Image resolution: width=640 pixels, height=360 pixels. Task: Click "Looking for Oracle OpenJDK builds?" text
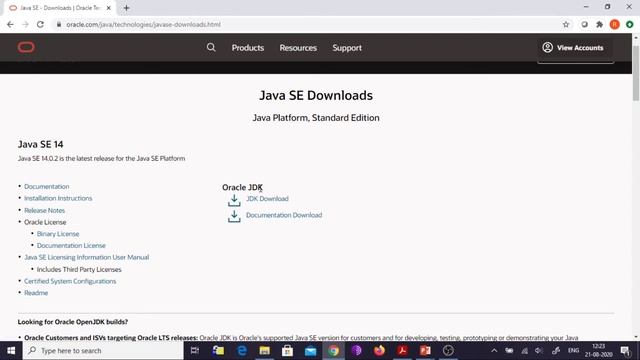pos(73,322)
